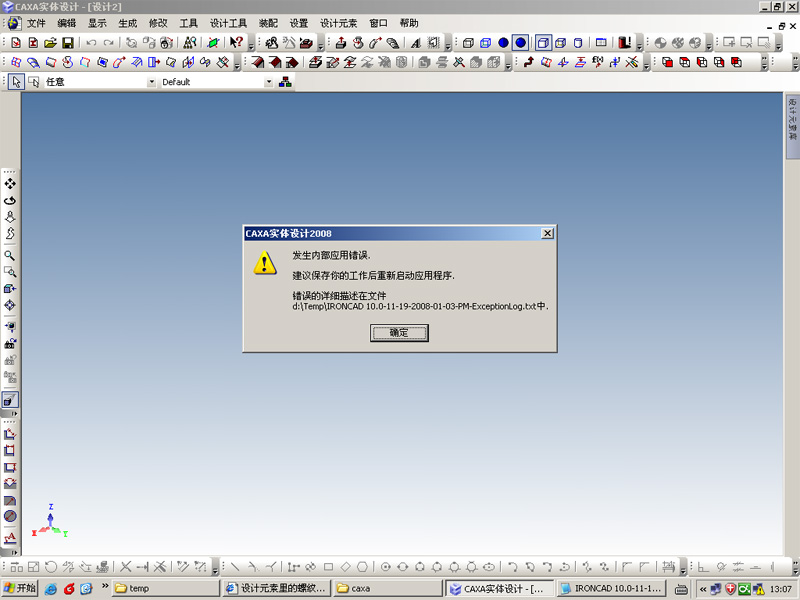
Task: Click the dark red zigzag arrow icon
Action: point(529,62)
